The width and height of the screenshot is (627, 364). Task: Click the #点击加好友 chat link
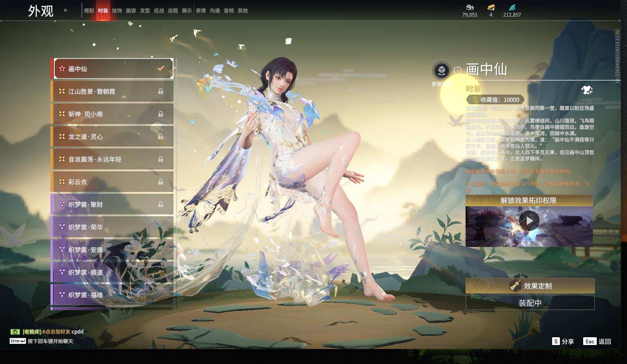tap(56, 332)
